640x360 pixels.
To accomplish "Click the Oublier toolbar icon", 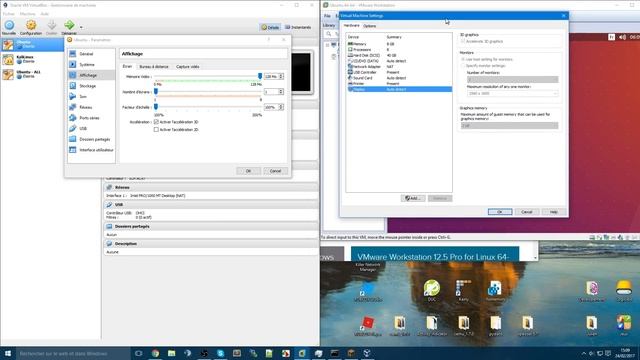I will [51, 27].
